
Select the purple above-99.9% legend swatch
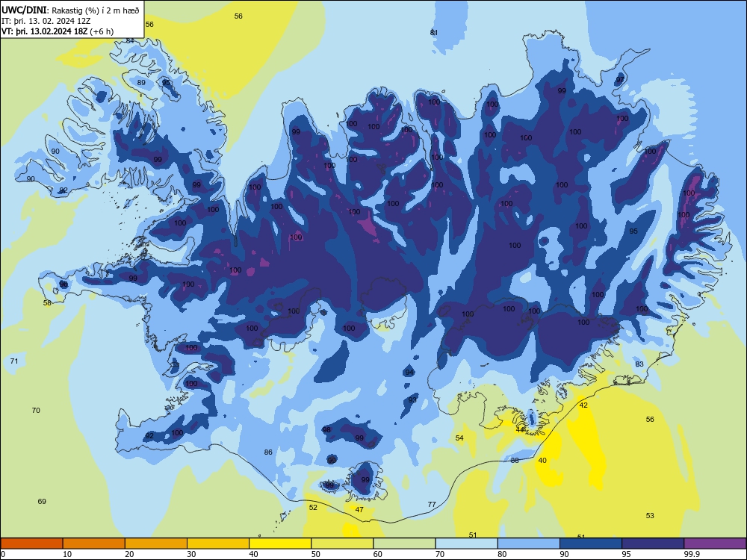click(x=715, y=544)
